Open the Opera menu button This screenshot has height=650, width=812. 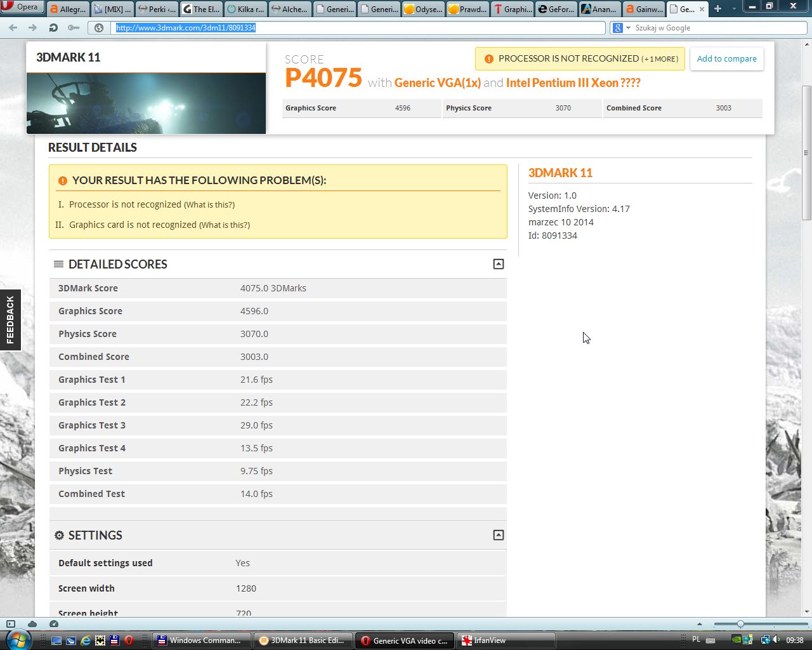(x=22, y=8)
